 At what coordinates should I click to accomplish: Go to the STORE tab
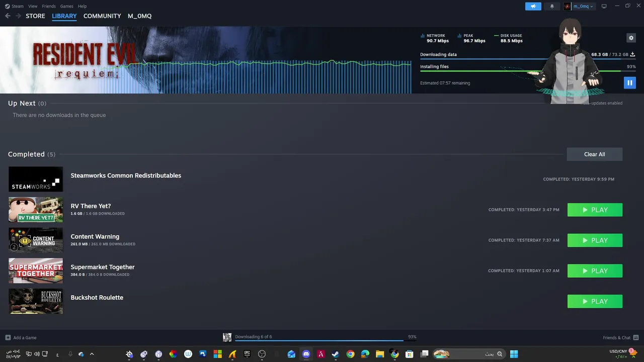[x=36, y=16]
